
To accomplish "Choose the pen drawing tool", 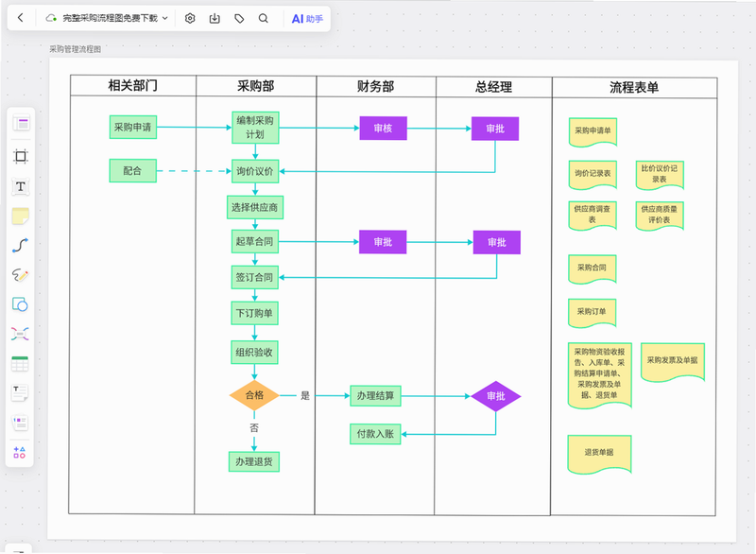I will [20, 275].
